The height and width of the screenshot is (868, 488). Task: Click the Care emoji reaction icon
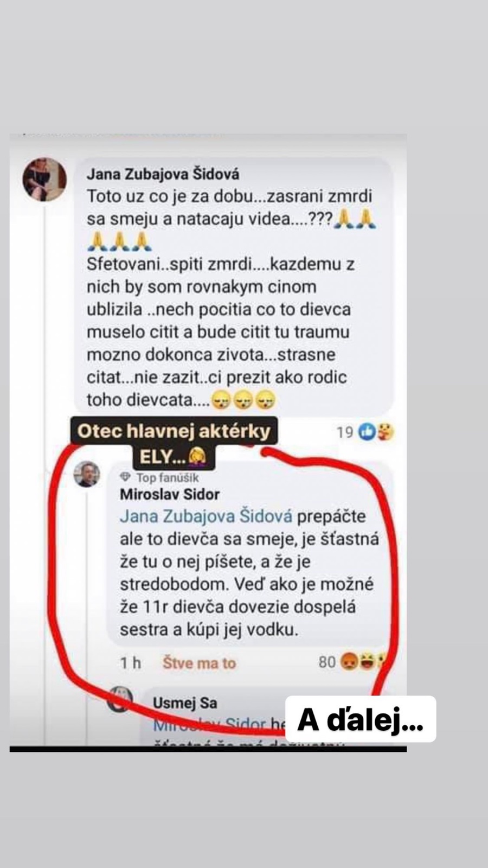pos(386,432)
